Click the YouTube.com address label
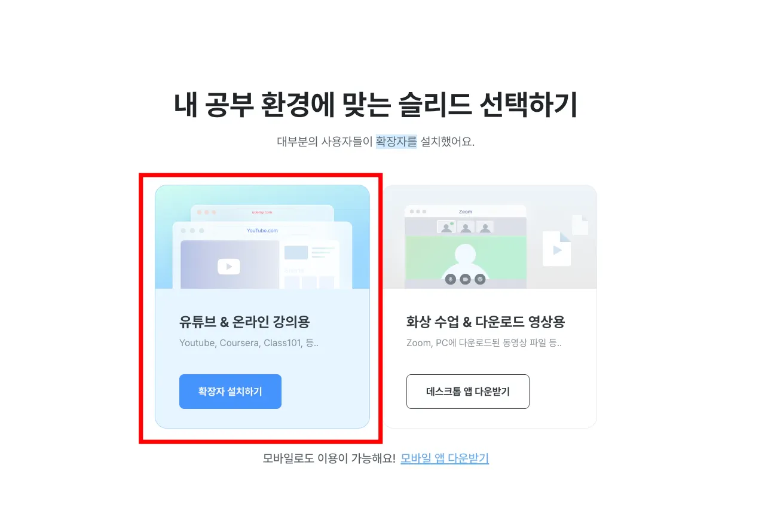 [x=262, y=231]
